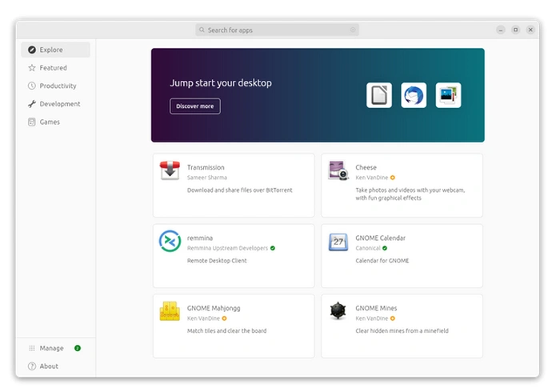This screenshot has height=392, width=560.
Task: Click the GNOME Mahjongg tiles icon
Action: (x=170, y=311)
